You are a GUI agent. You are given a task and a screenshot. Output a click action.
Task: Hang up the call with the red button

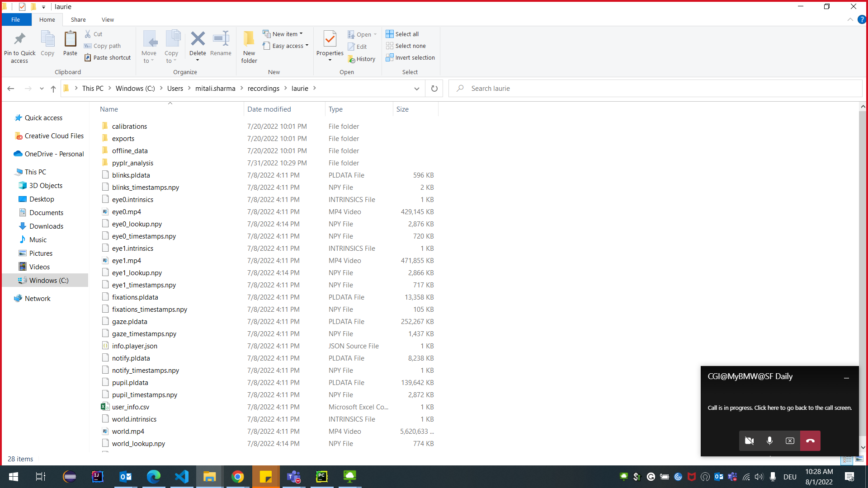point(810,441)
